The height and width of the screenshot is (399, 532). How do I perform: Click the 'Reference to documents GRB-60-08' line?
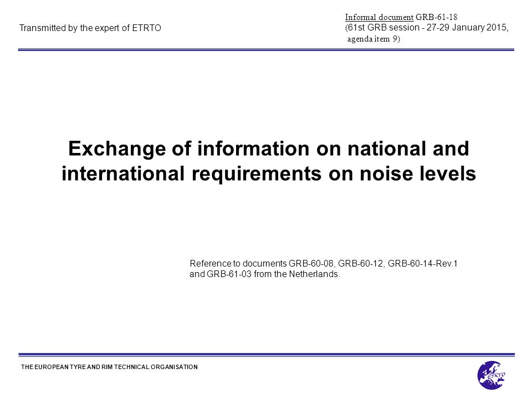[324, 263]
